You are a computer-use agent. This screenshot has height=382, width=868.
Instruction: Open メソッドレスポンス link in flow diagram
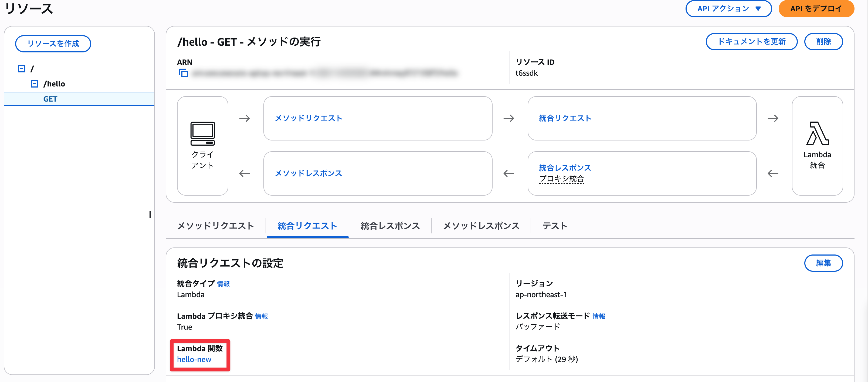click(308, 173)
